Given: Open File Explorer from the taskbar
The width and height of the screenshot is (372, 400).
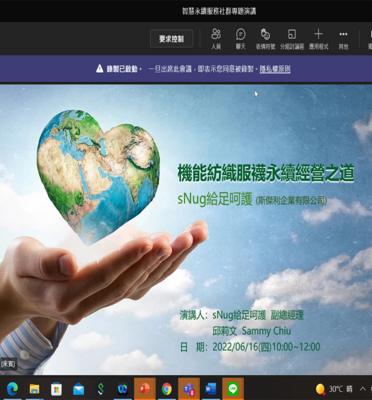Looking at the screenshot, I should [34, 389].
